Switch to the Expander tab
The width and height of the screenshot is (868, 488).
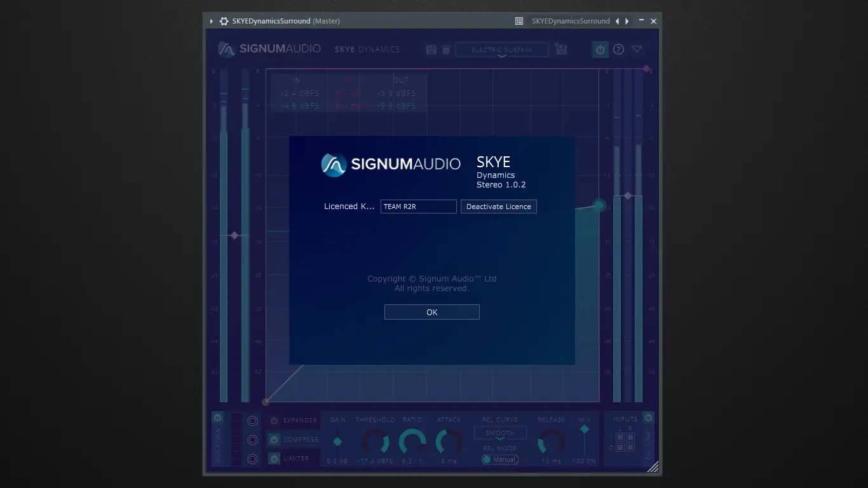click(x=300, y=421)
